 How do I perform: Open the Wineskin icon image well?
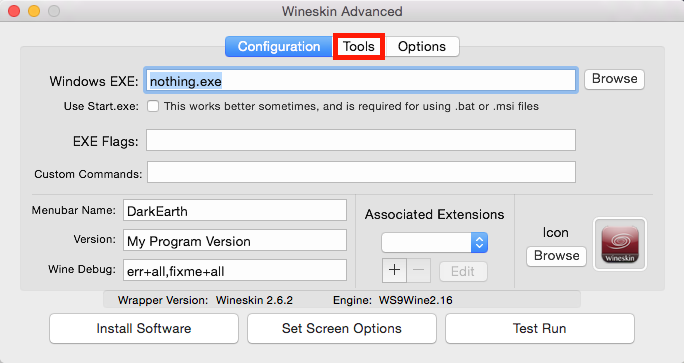pyautogui.click(x=620, y=244)
